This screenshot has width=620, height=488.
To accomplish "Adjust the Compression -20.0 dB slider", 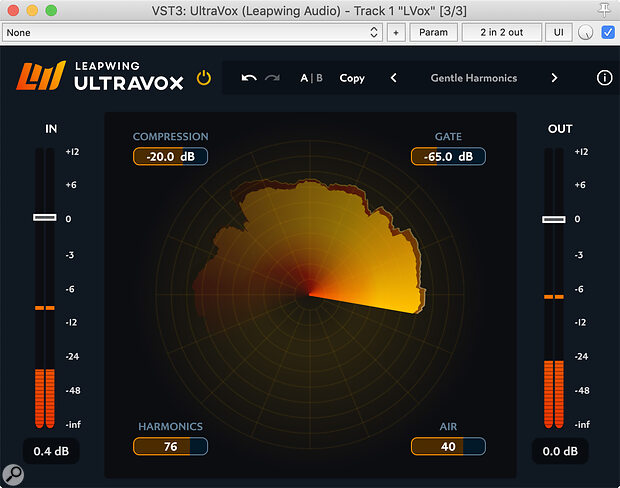I will tap(170, 157).
